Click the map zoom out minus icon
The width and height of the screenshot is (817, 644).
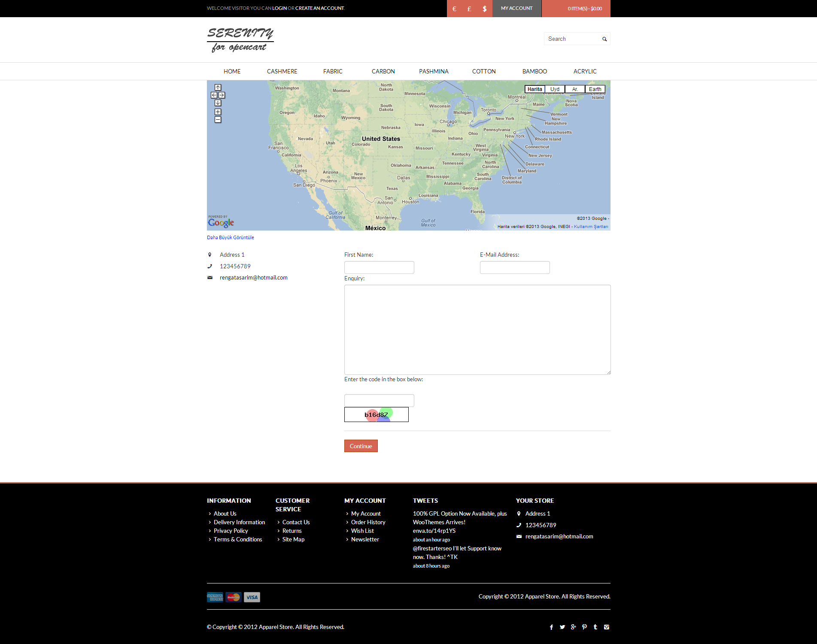coord(218,120)
